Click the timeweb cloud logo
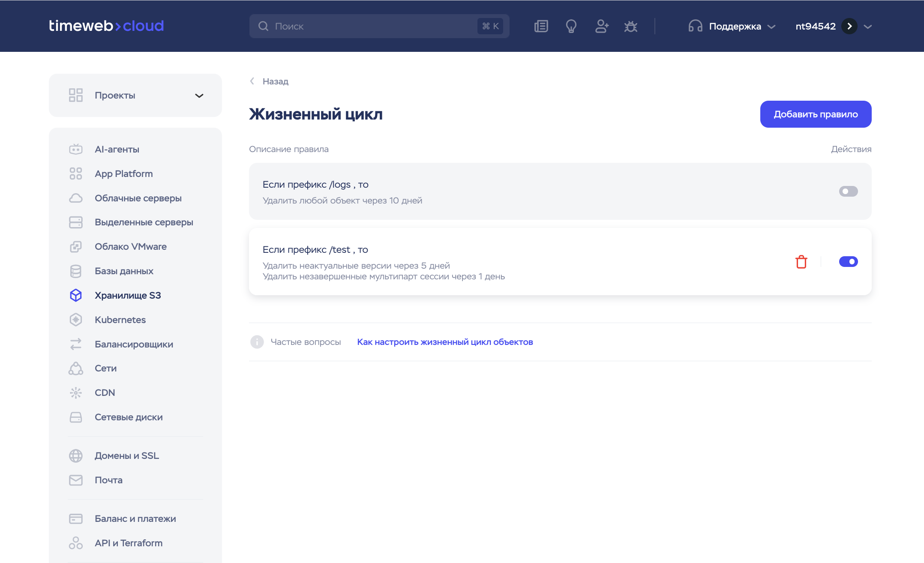The width and height of the screenshot is (924, 563). (x=106, y=26)
